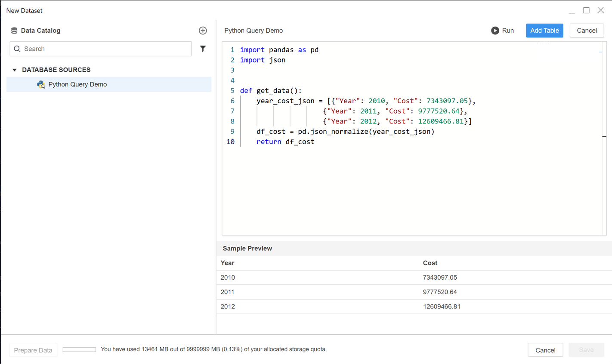Click the filter funnel icon
The height and width of the screenshot is (364, 612).
pos(203,49)
